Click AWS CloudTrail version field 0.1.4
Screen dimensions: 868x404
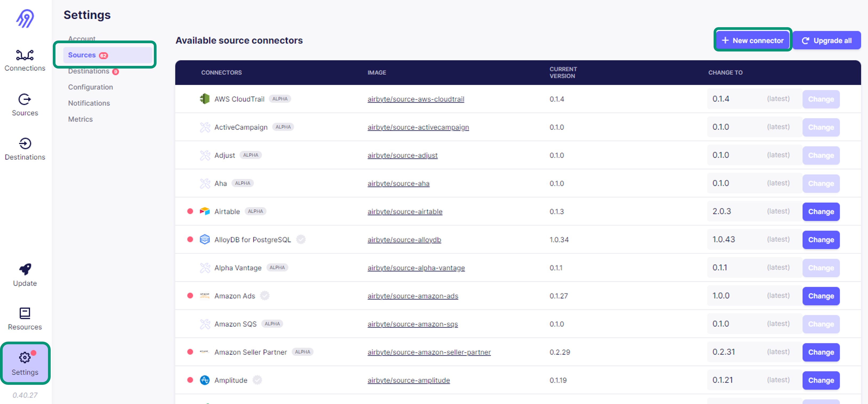pos(754,99)
